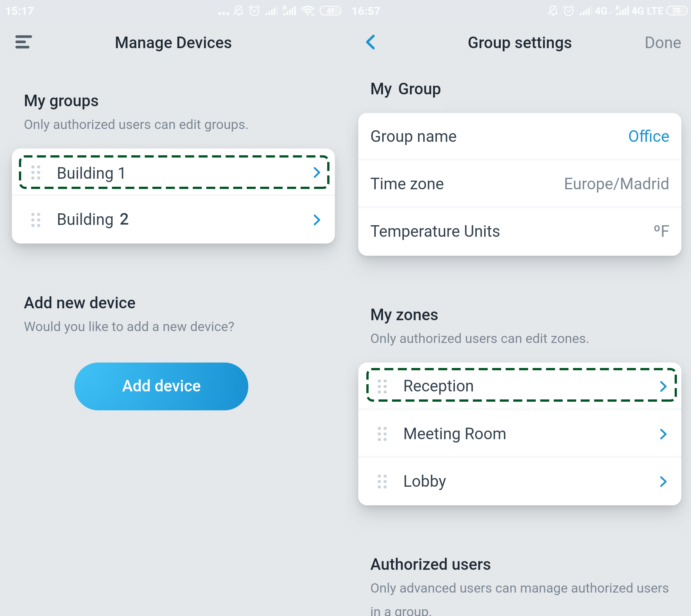The width and height of the screenshot is (691, 616).
Task: Grab the drag handle beside Building 2
Action: [36, 220]
